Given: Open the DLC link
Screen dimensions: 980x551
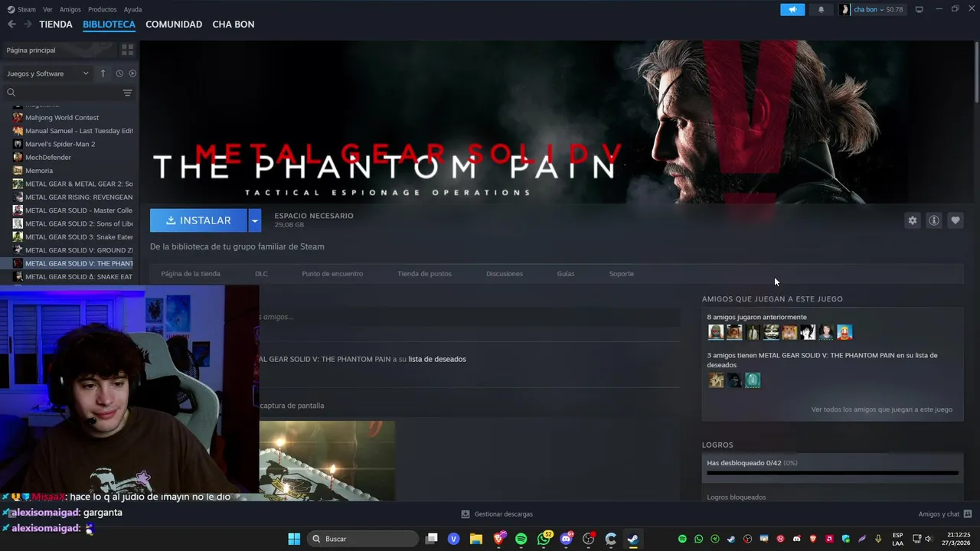Looking at the screenshot, I should coord(261,273).
